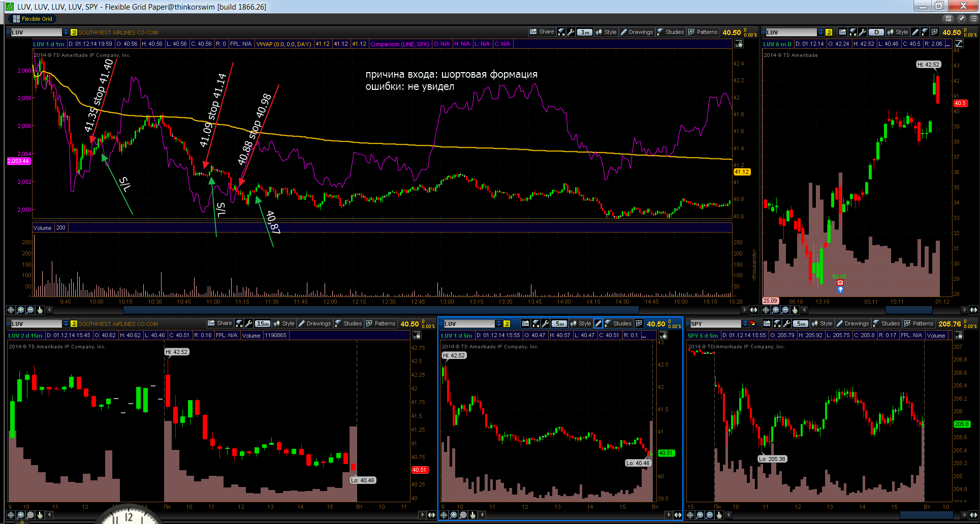Open wrench settings in the daily chart
980x524 pixels.
[862, 32]
